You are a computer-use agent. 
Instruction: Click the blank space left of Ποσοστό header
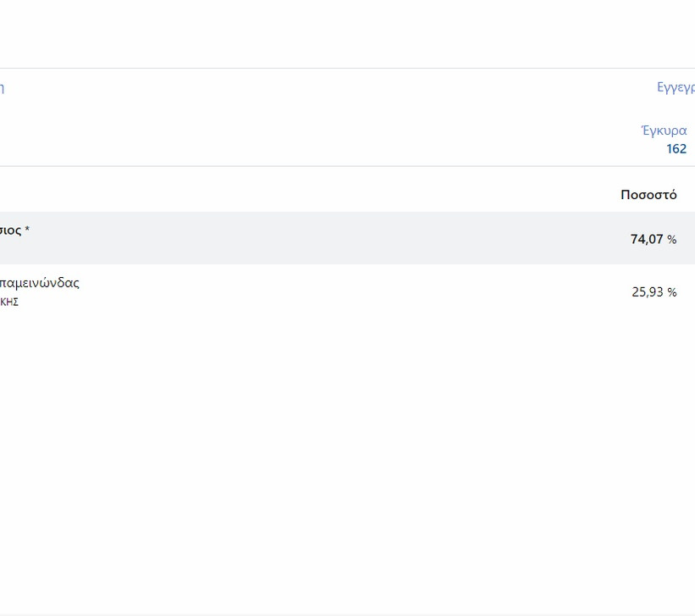tap(339, 195)
